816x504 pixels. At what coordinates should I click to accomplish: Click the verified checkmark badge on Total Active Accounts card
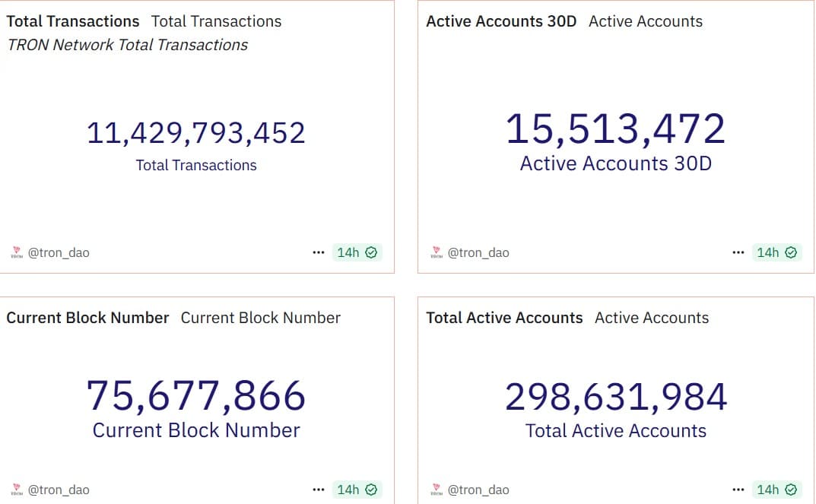tap(792, 489)
